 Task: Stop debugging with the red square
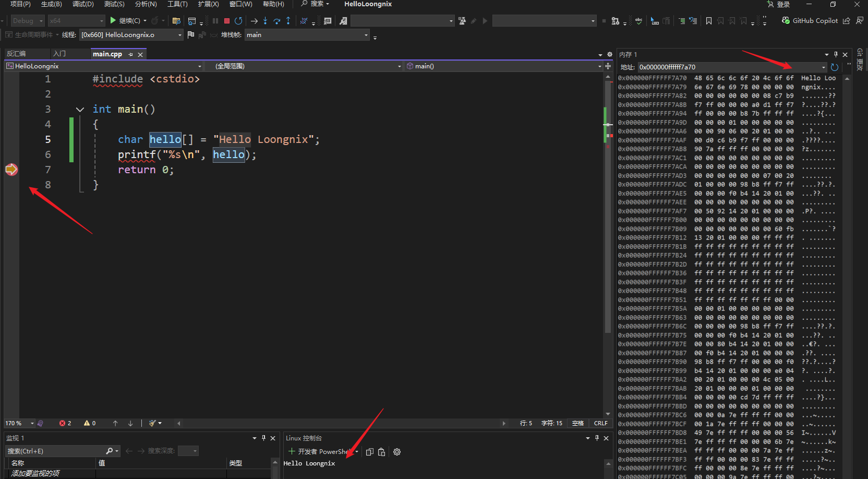click(x=227, y=21)
